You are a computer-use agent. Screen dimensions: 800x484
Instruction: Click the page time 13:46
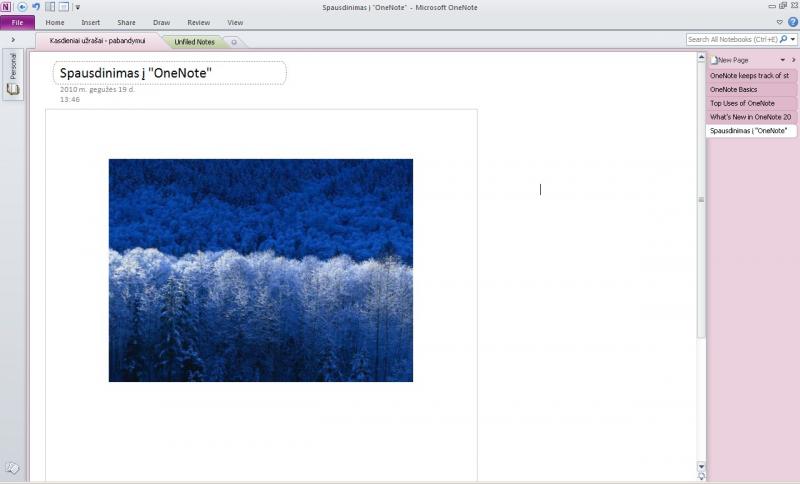70,99
